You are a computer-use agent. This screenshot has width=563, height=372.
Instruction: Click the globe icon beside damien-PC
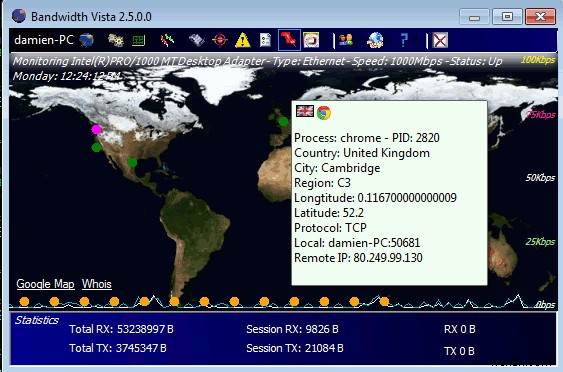tap(87, 40)
